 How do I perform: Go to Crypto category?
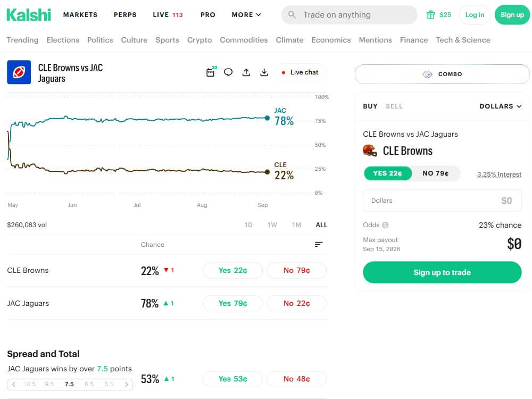pos(199,40)
